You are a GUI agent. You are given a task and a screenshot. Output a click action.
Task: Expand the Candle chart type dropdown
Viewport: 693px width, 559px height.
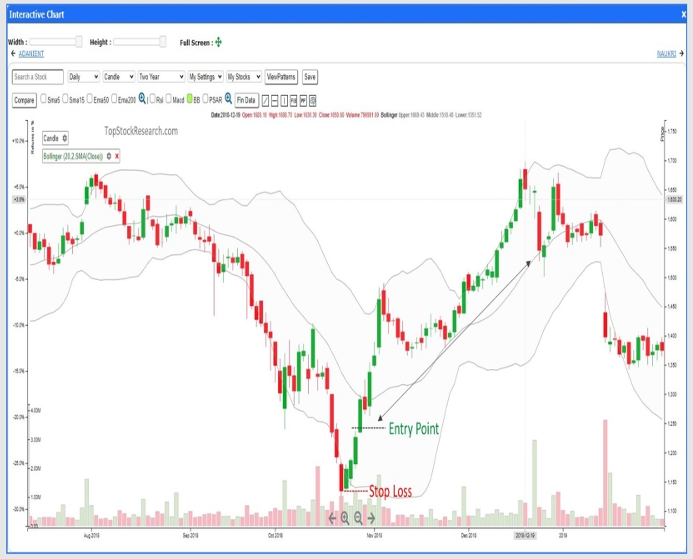[119, 77]
